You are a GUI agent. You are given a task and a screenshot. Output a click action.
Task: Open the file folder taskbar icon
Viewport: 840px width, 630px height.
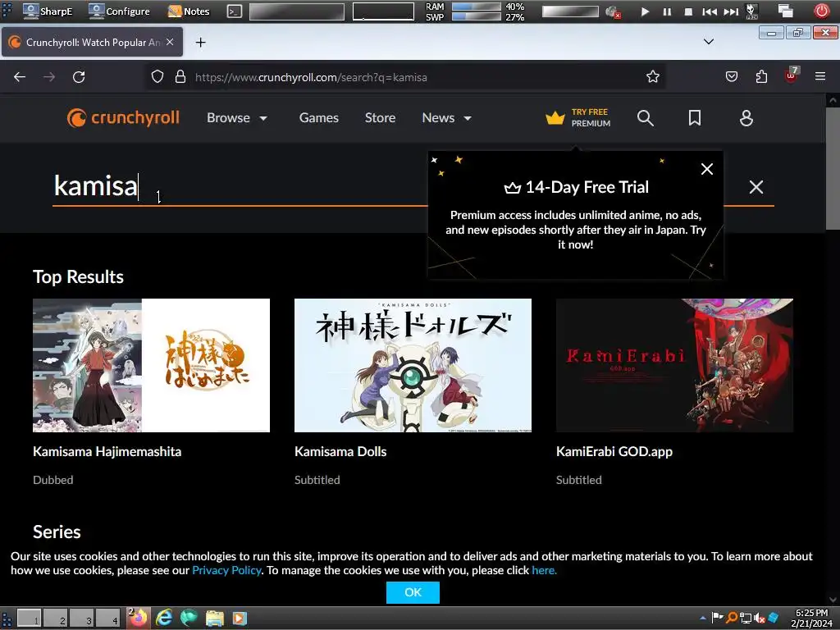pos(214,619)
